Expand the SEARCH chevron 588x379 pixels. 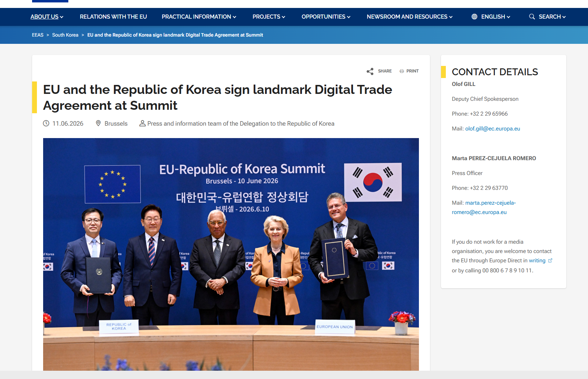[x=564, y=17]
